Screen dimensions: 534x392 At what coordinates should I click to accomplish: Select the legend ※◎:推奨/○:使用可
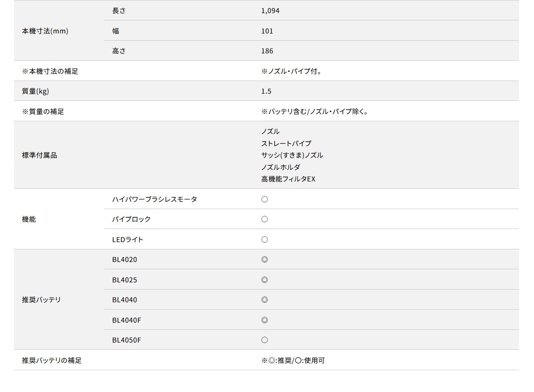pyautogui.click(x=293, y=360)
